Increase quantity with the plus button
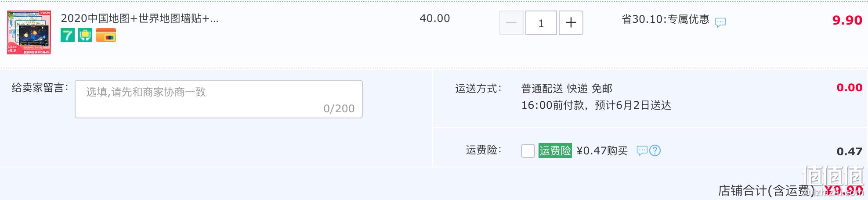The width and height of the screenshot is (868, 200). 571,23
